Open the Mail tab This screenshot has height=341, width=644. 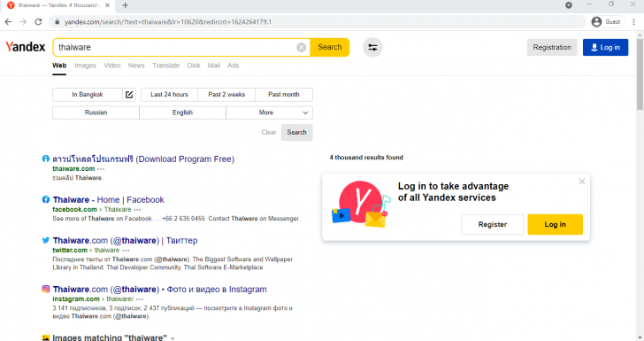pyautogui.click(x=213, y=66)
